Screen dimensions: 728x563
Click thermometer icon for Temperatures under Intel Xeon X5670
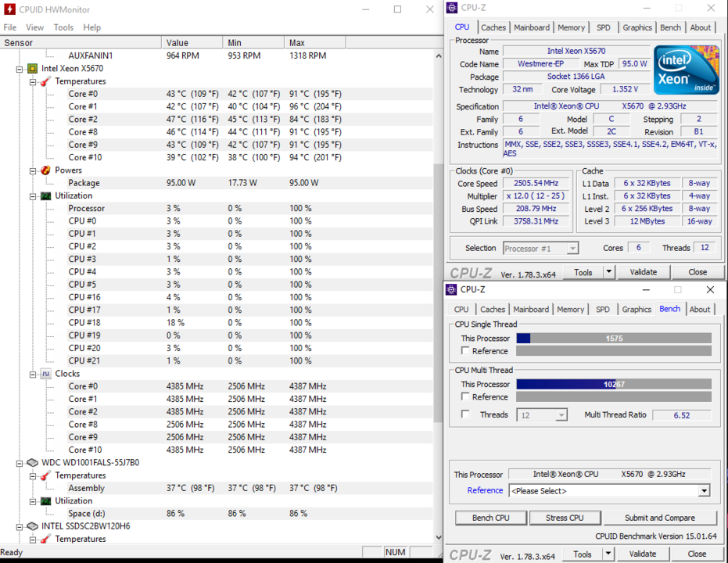[45, 81]
